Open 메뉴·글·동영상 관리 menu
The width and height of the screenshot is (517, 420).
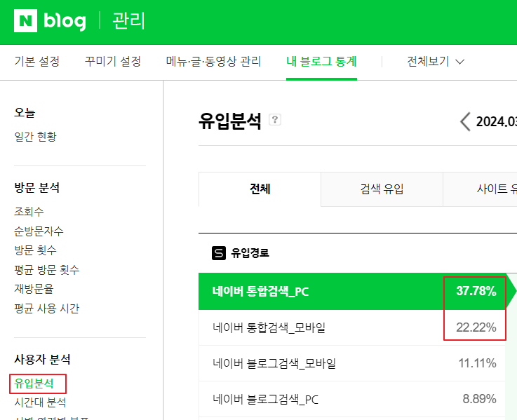point(213,62)
